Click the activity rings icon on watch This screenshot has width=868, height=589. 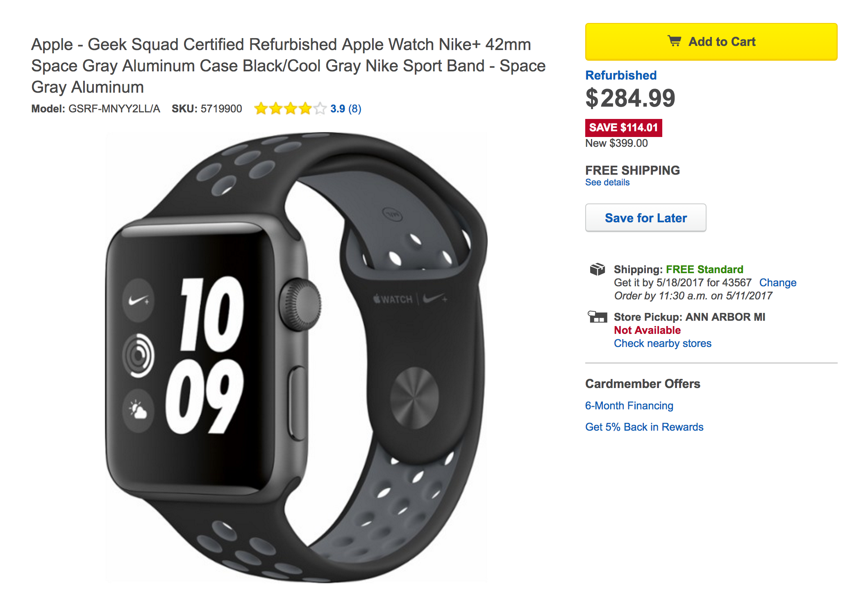coord(139,355)
